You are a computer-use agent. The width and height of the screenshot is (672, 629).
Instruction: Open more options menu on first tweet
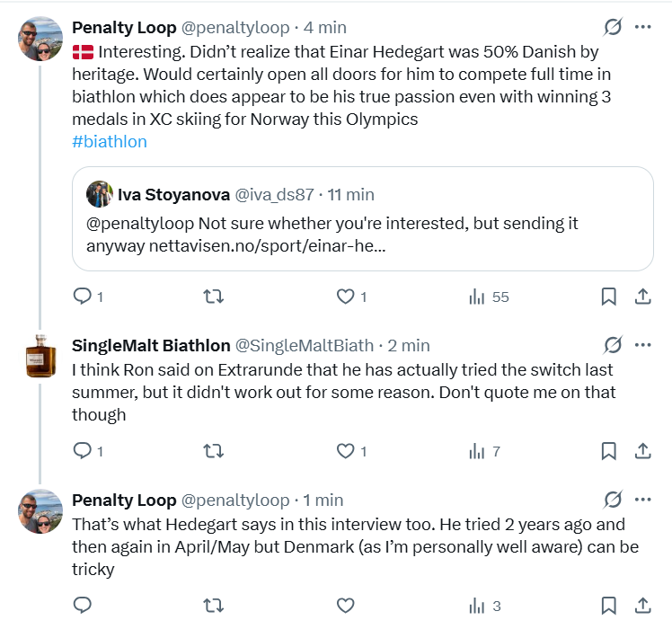tap(643, 27)
